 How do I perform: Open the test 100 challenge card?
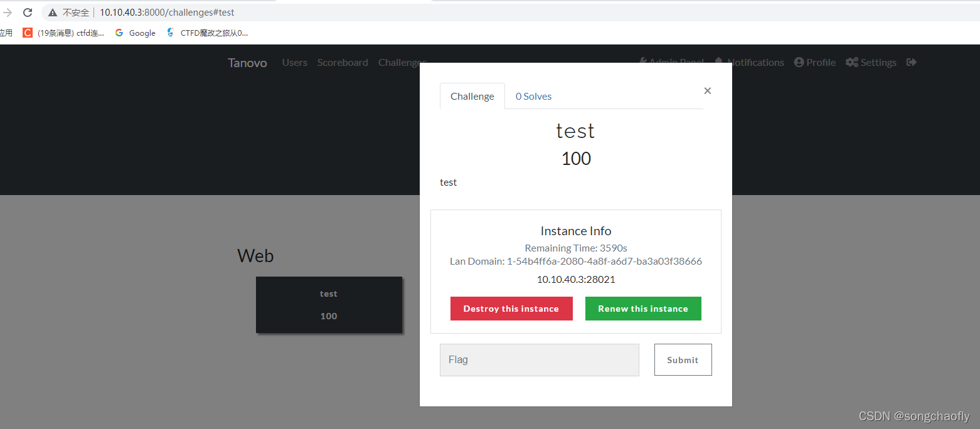coord(329,305)
